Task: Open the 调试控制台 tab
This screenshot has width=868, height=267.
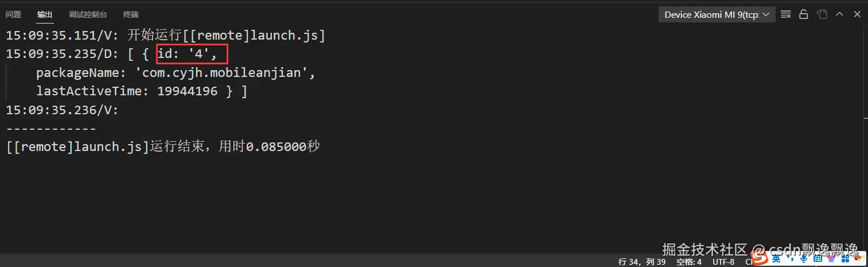Action: click(x=88, y=14)
